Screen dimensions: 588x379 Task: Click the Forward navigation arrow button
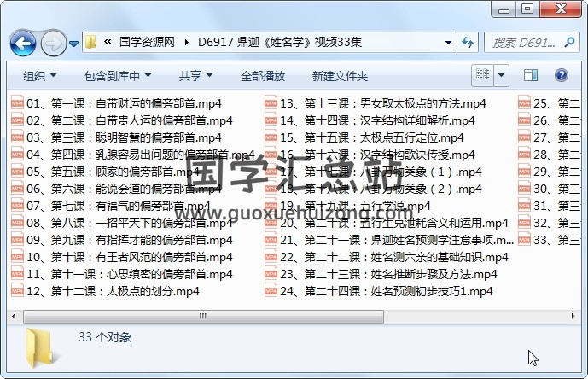[53, 44]
